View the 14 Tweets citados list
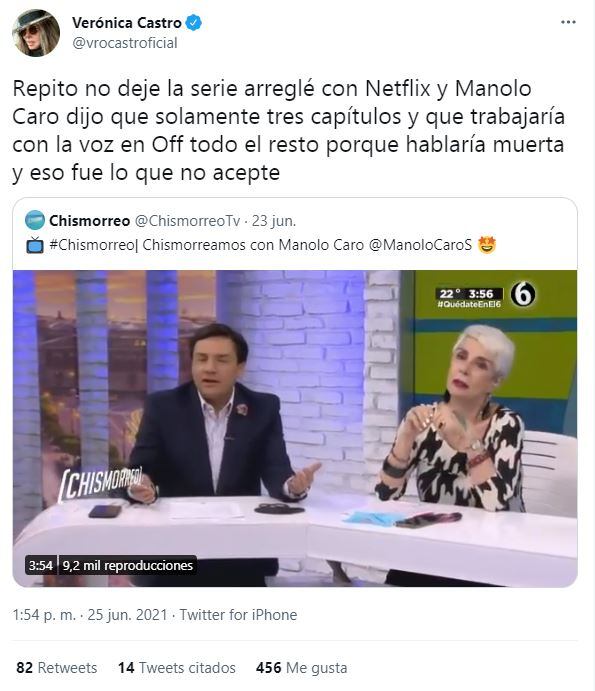Screen dimensions: 595x691 pyautogui.click(x=177, y=668)
